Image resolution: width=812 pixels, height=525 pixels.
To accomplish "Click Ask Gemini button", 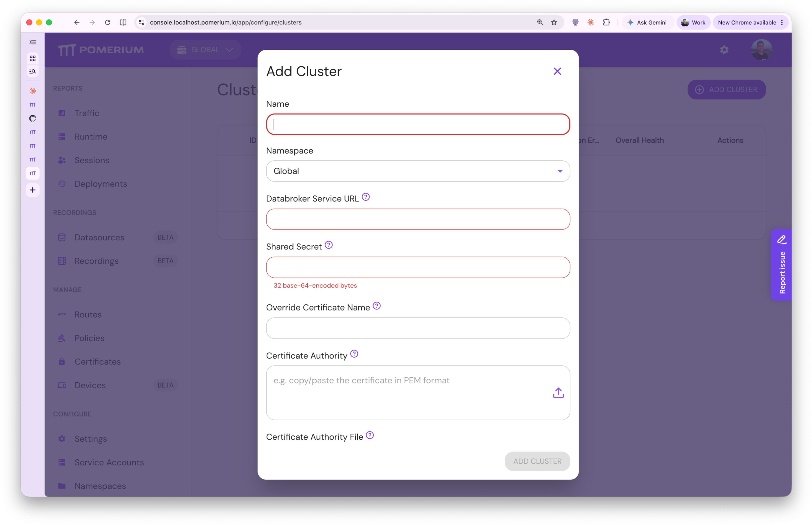I will [647, 23].
